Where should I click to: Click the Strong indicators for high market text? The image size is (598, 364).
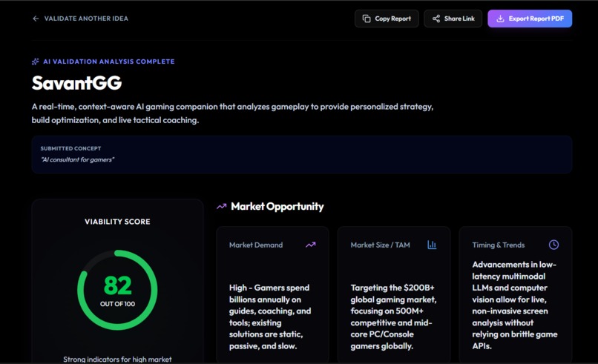point(117,359)
